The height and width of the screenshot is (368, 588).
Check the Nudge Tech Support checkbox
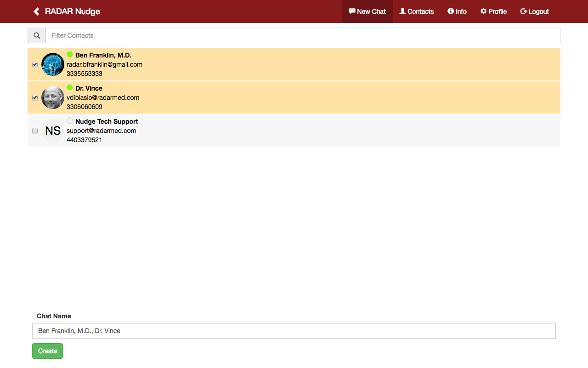click(35, 131)
